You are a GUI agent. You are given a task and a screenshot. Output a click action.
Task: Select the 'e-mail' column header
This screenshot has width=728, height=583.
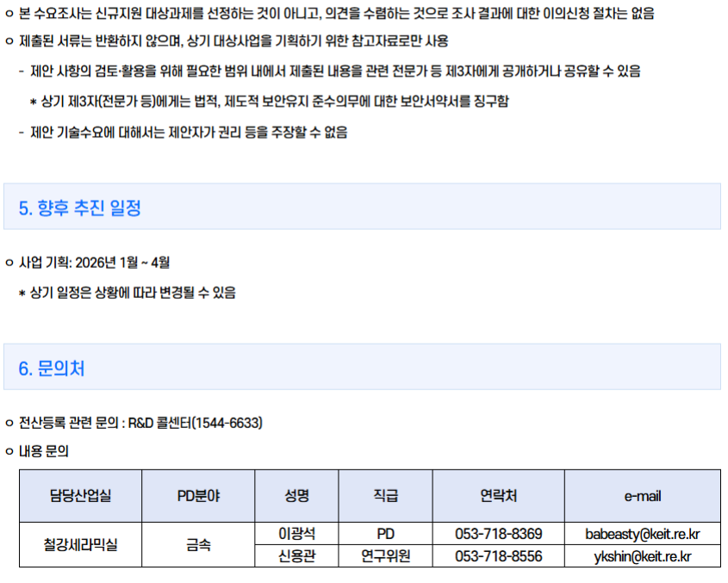point(642,496)
